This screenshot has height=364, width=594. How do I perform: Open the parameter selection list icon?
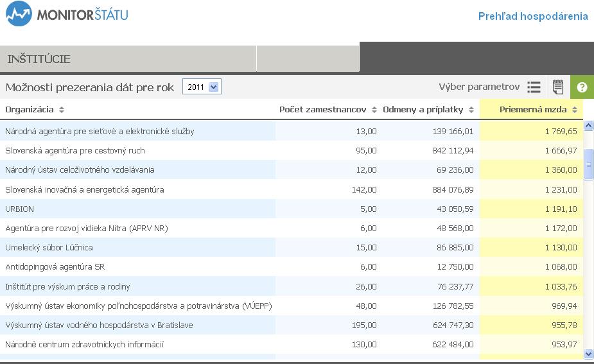[x=534, y=87]
